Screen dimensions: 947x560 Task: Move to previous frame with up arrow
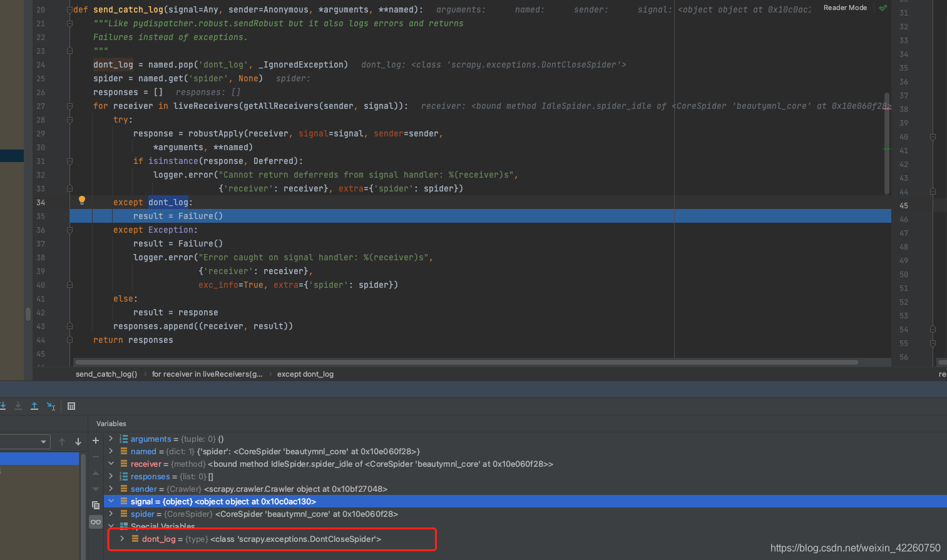pyautogui.click(x=62, y=442)
